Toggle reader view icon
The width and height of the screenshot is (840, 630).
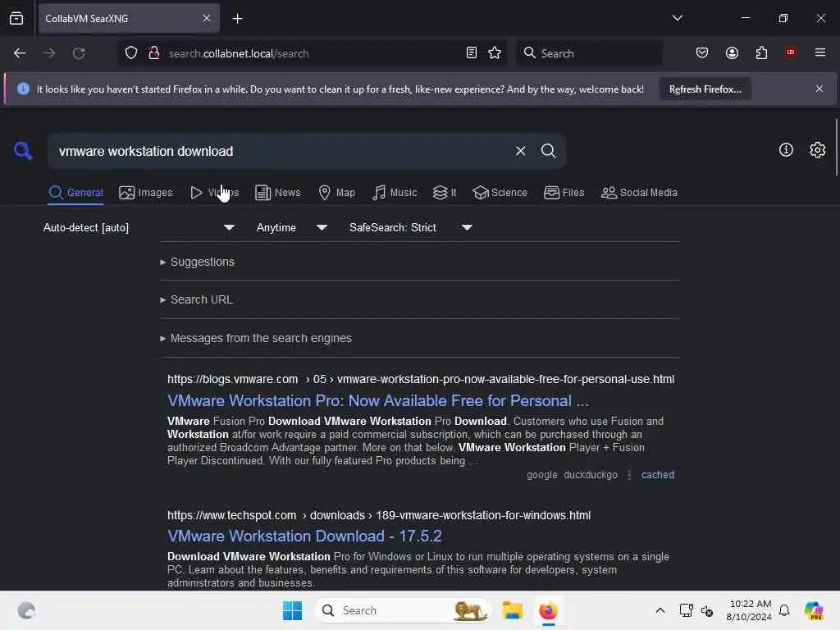[472, 53]
